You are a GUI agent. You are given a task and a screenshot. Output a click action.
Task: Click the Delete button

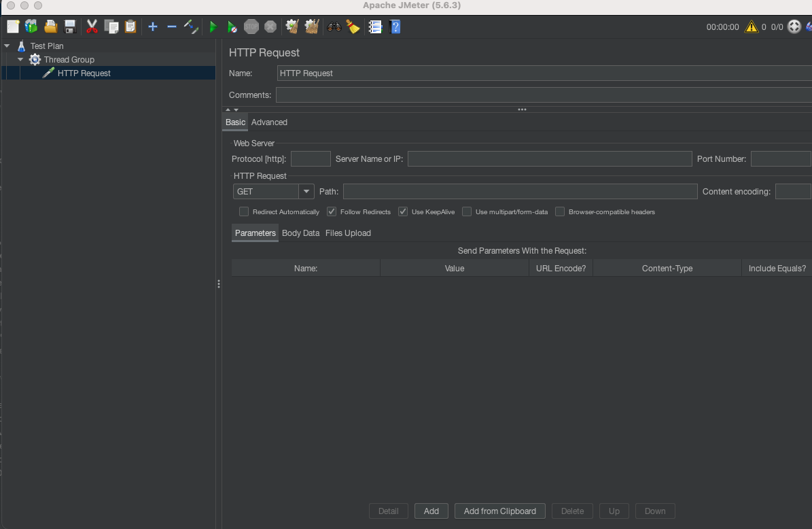[x=572, y=511]
